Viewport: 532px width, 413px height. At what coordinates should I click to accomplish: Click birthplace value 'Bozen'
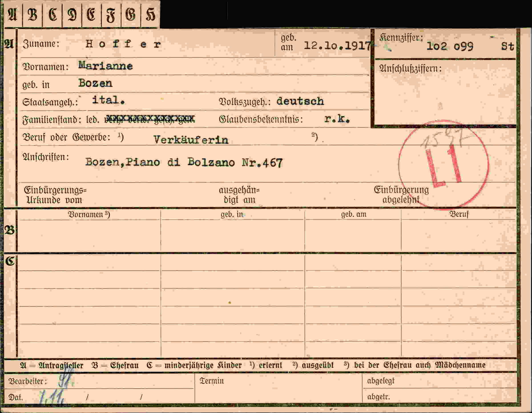(x=95, y=83)
